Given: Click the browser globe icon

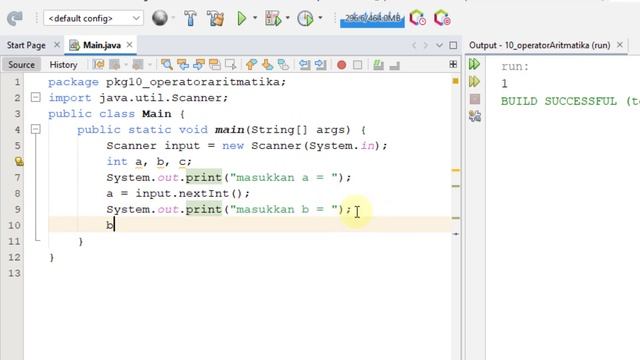Looking at the screenshot, I should point(160,18).
